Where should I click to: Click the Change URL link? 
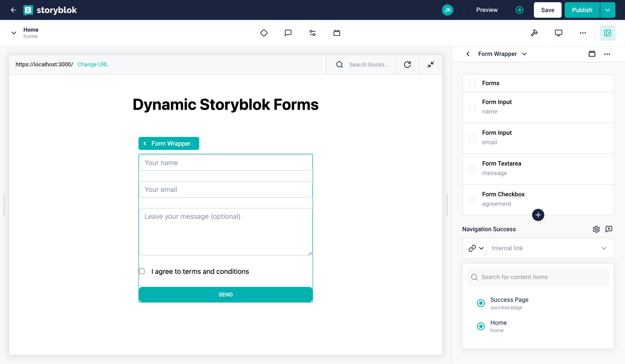[93, 65]
